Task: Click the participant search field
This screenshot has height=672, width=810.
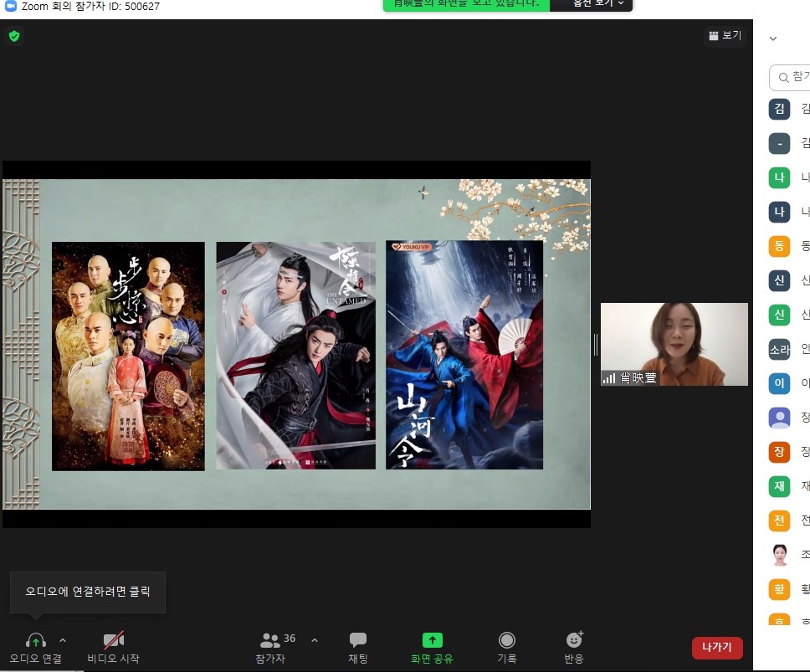Action: (791, 77)
